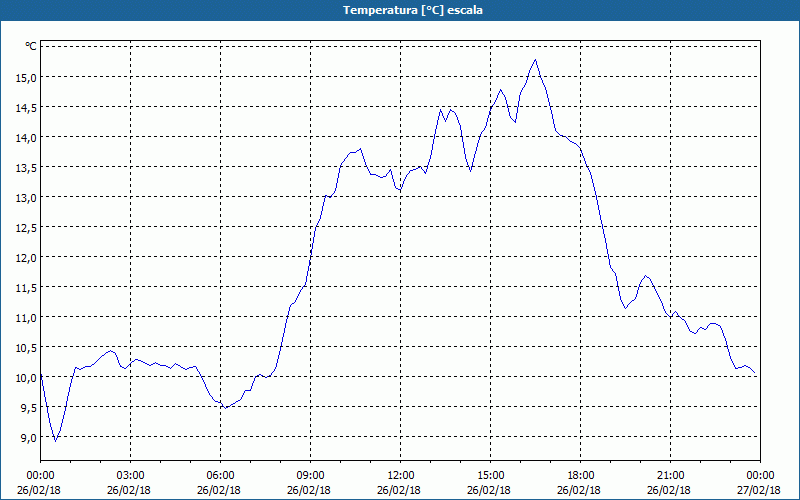This screenshot has width=800, height=500.
Task: Click the 06:00 time axis label
Action: pos(220,476)
